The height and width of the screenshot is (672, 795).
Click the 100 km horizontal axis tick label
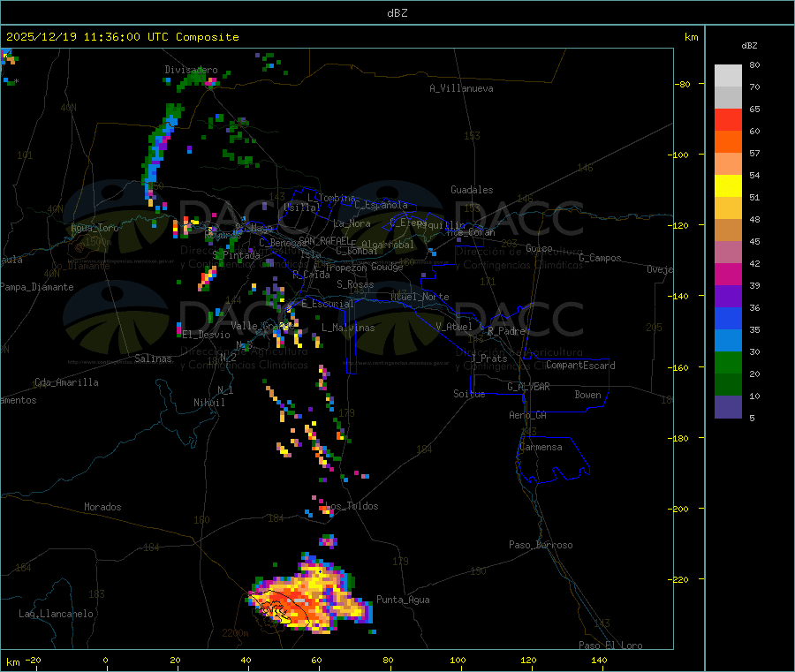458,660
